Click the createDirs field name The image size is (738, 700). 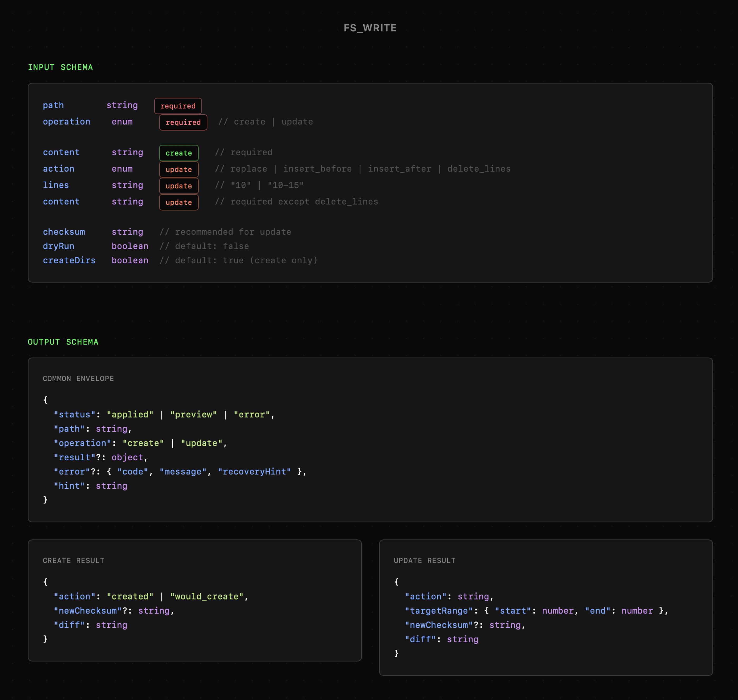click(69, 260)
